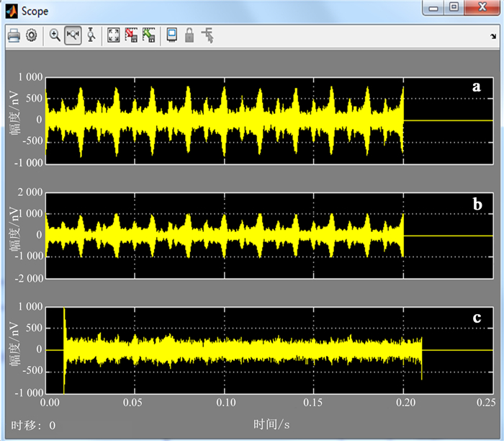This screenshot has width=504, height=441.
Task: Select the Zoom Y-axis tool
Action: (x=91, y=35)
